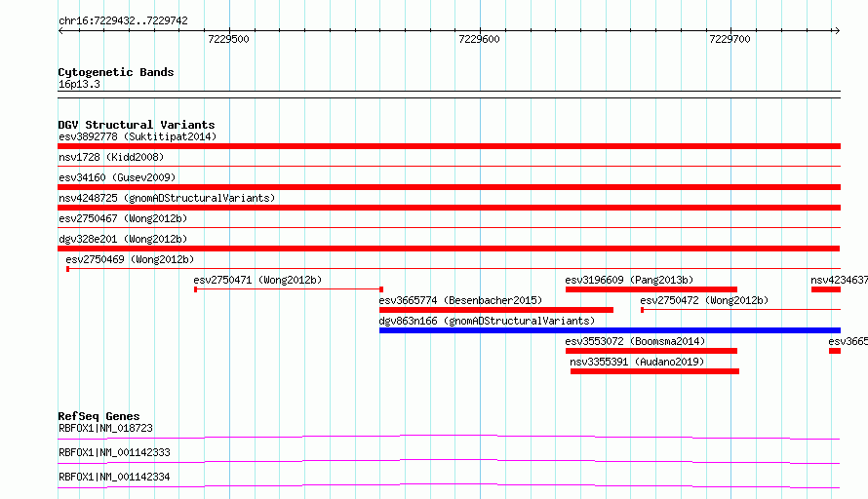868x499 pixels.
Task: Click the 7229500 ruler position label
Action: pos(228,39)
